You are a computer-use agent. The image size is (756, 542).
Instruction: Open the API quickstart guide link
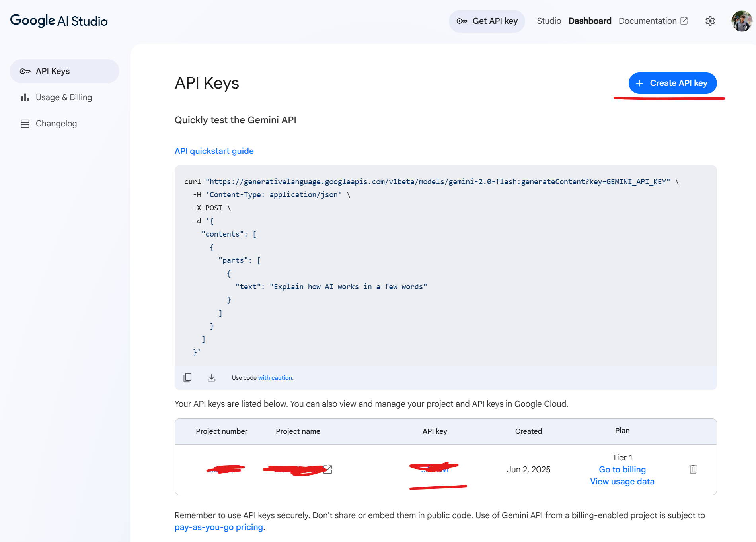point(214,151)
